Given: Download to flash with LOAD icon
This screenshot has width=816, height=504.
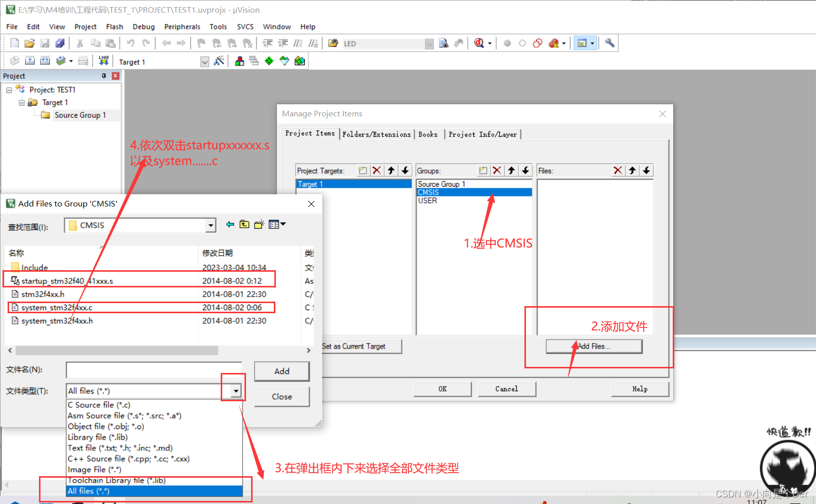Looking at the screenshot, I should (104, 61).
